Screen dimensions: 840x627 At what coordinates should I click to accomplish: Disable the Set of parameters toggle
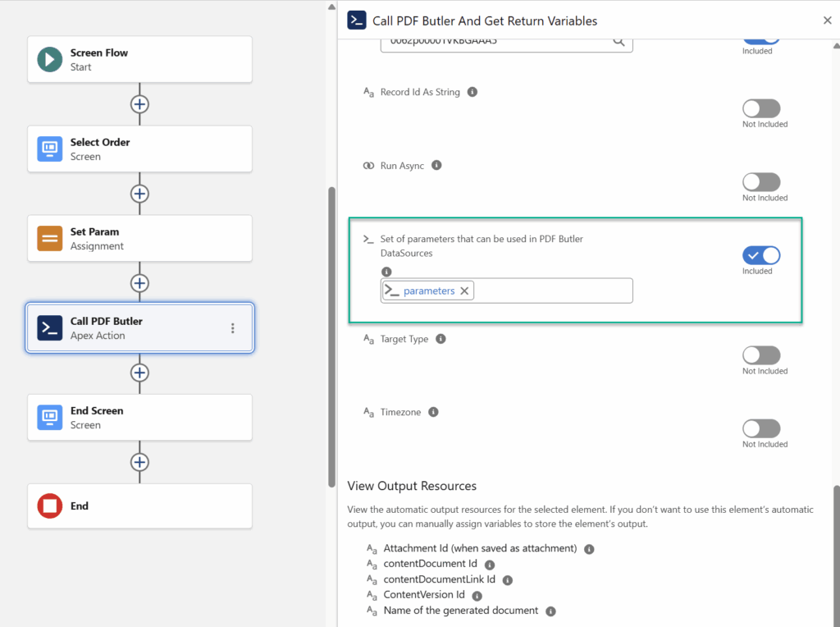[760, 255]
